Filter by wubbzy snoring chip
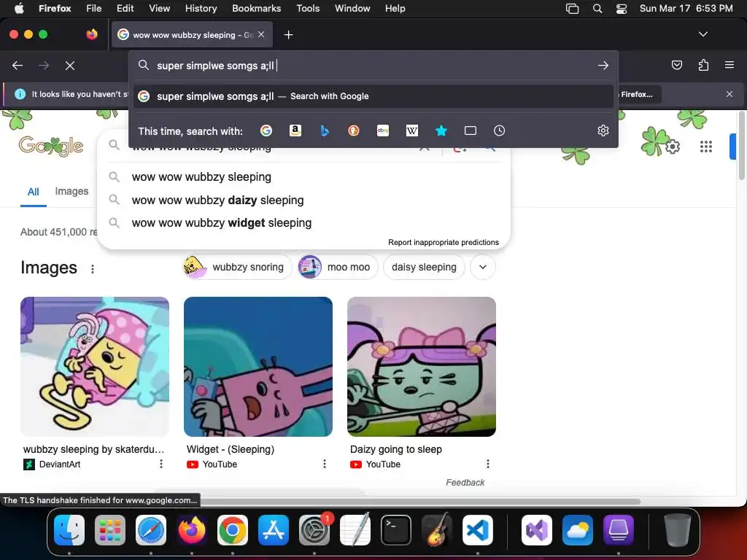 (237, 267)
